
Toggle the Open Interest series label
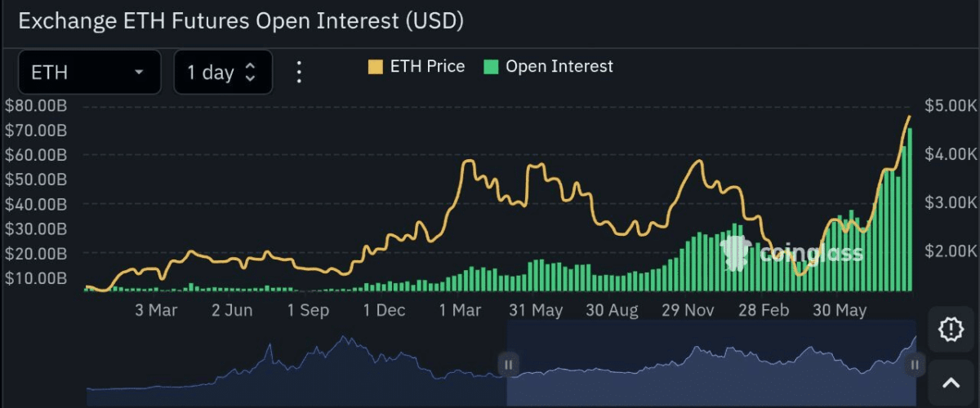click(x=559, y=67)
